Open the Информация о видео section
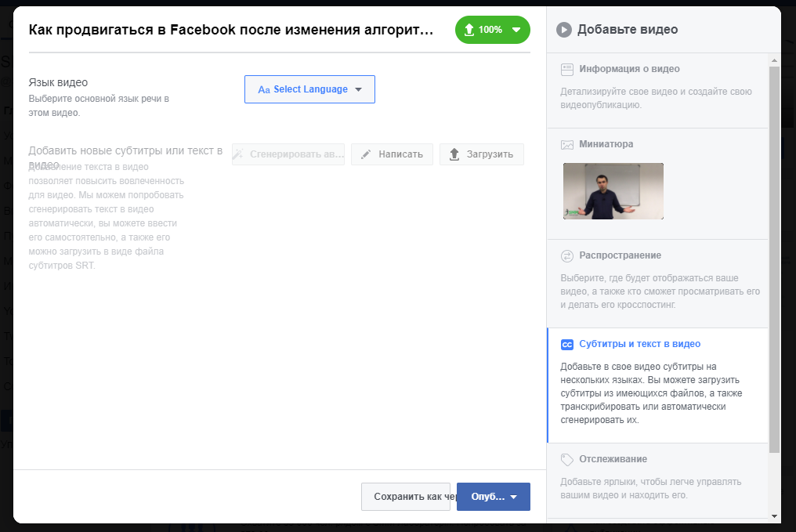Viewport: 796px width, 532px height. 657,90
